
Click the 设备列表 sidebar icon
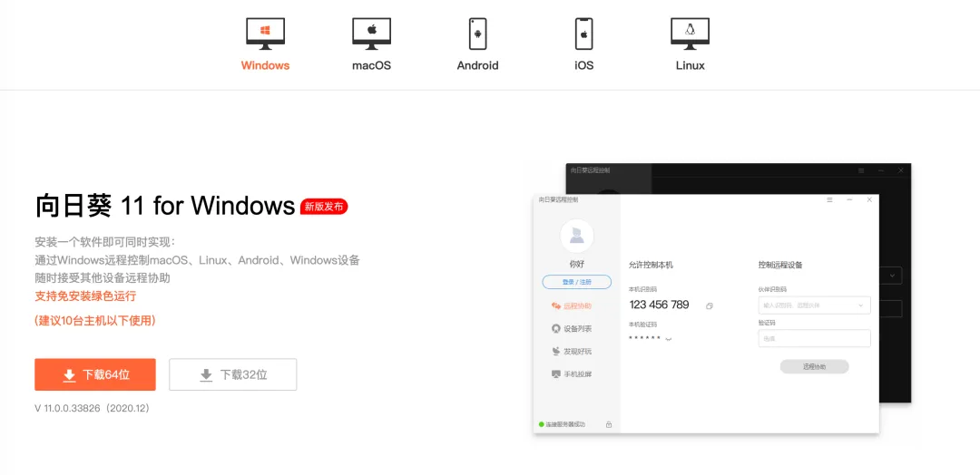(x=555, y=328)
